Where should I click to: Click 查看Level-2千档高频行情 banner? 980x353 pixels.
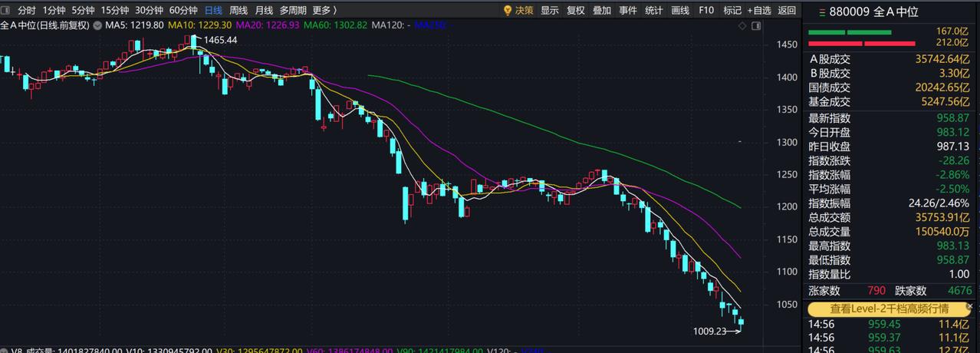click(x=891, y=308)
